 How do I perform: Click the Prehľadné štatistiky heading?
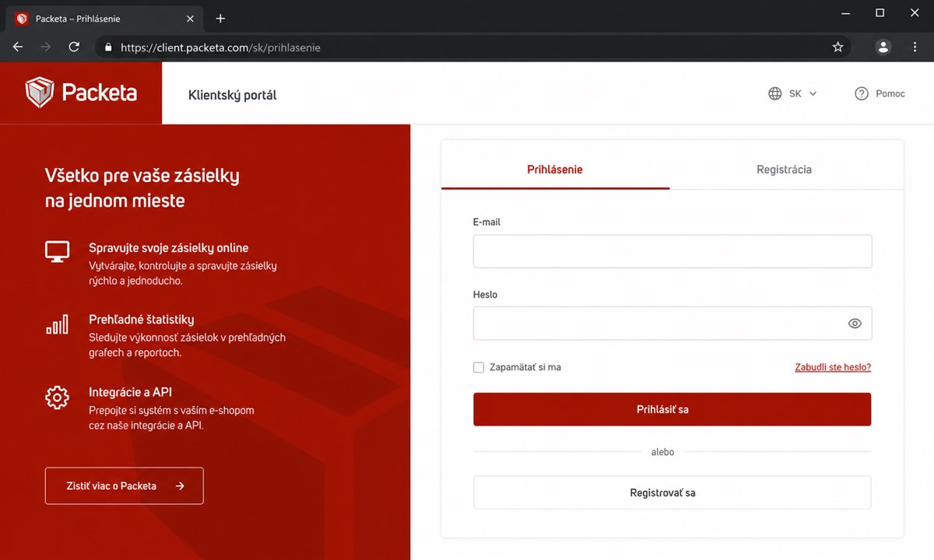pyautogui.click(x=142, y=320)
